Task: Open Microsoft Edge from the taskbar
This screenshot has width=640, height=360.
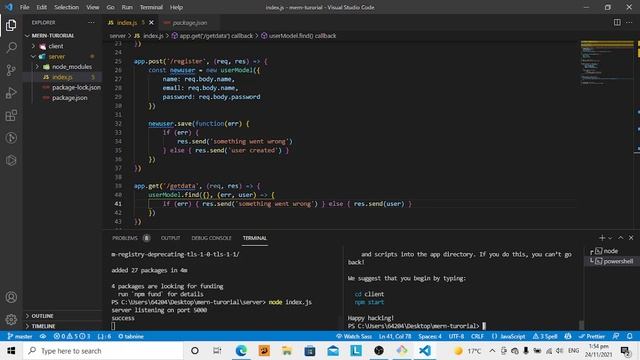Action: (241, 351)
